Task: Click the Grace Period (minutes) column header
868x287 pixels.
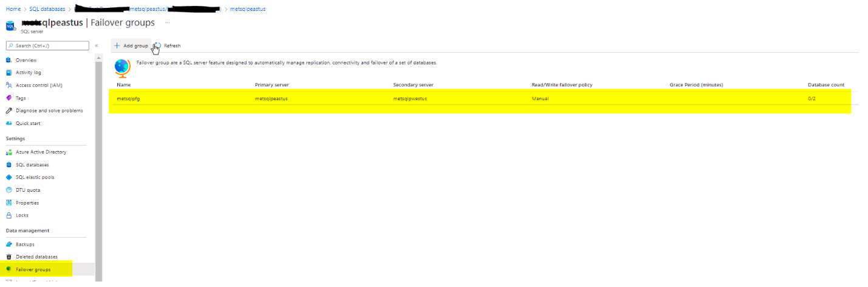Action: [697, 84]
